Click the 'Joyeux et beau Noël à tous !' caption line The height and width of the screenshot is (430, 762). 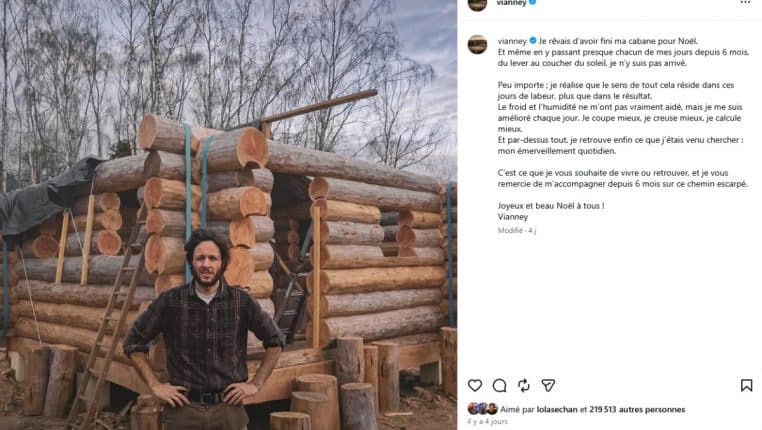point(550,206)
